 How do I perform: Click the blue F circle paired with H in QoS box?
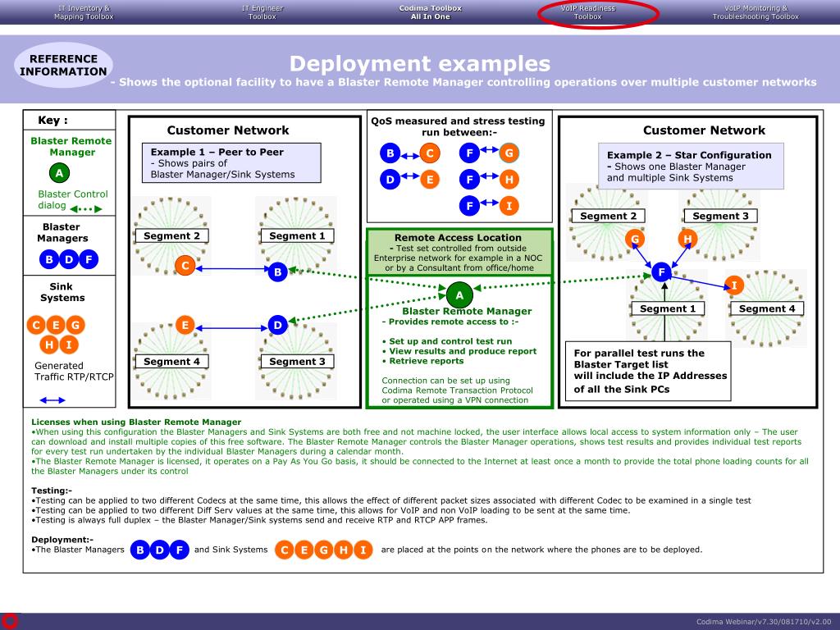470,180
